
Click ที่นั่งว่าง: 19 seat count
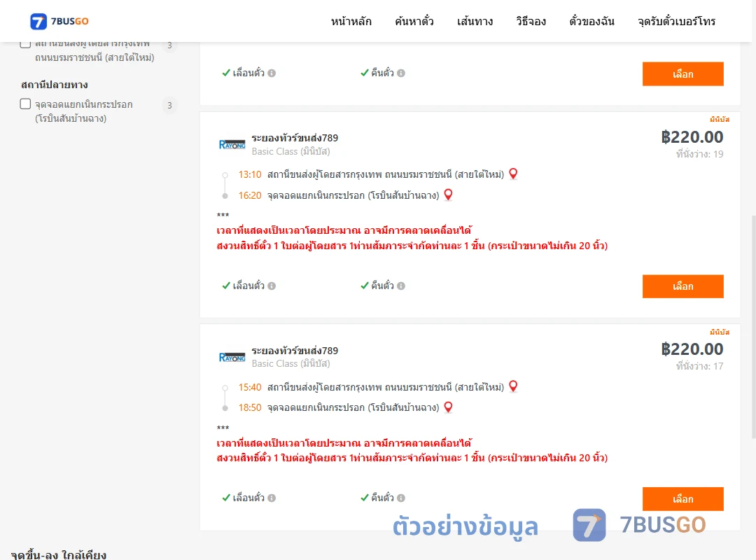coord(699,154)
